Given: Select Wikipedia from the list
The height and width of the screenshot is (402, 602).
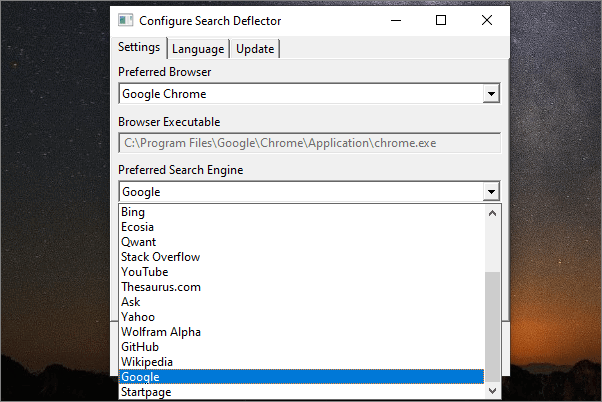Looking at the screenshot, I should (x=301, y=362).
